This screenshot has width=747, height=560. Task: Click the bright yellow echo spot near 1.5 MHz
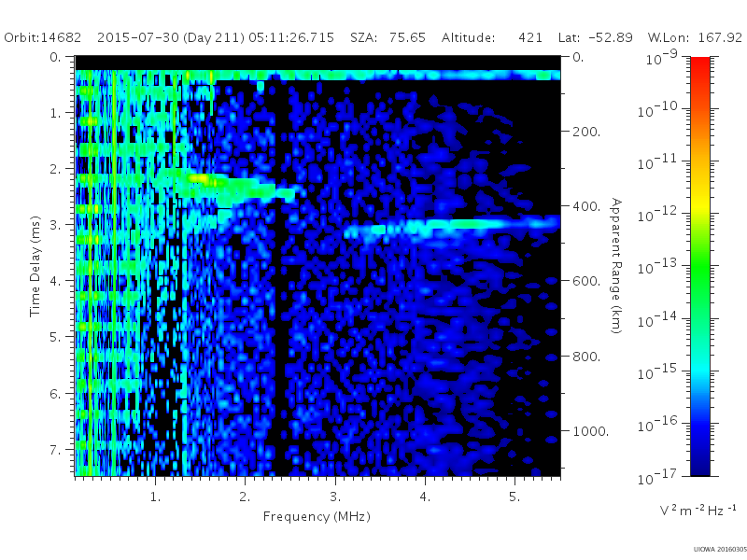point(200,178)
